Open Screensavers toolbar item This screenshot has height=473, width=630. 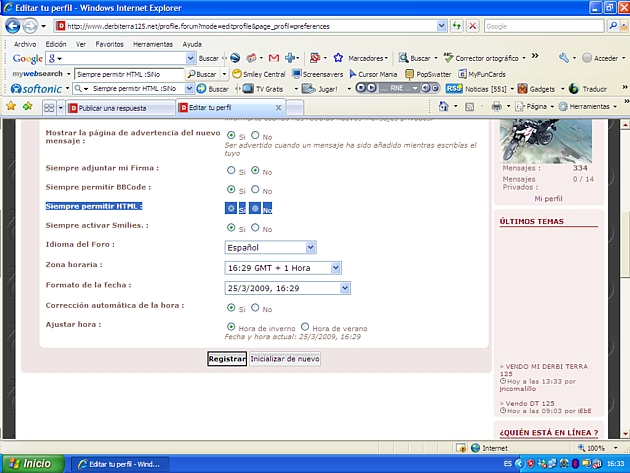(x=318, y=74)
